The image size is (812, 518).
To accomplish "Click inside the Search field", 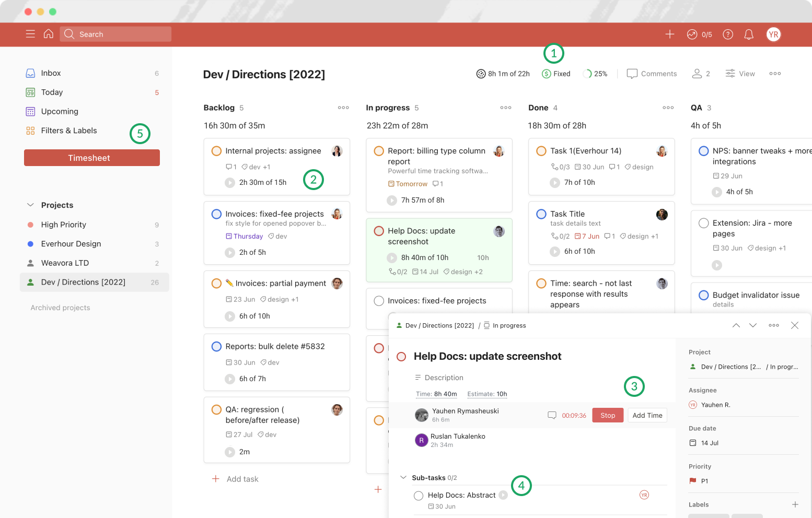I will pyautogui.click(x=115, y=34).
